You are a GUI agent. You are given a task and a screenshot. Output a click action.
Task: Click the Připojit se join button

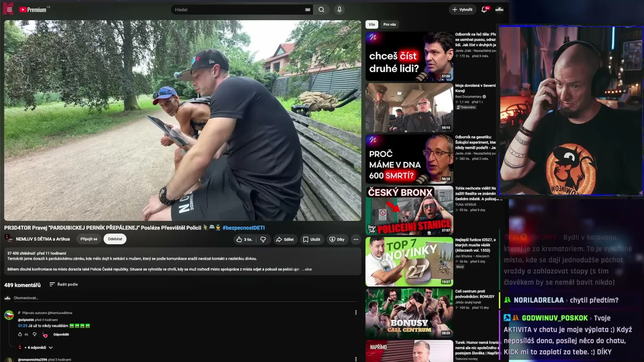tap(89, 239)
